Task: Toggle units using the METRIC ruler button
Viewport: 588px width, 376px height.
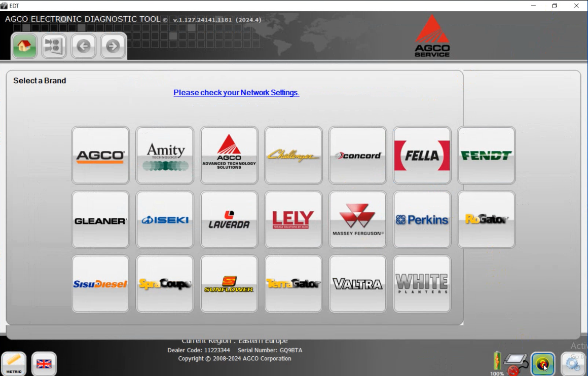Action: click(x=14, y=363)
